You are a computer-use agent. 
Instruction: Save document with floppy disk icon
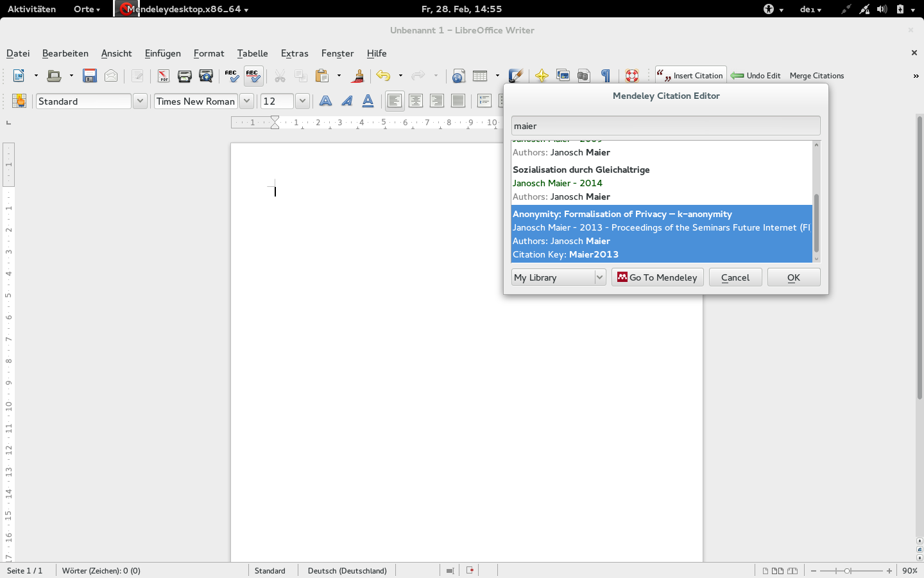coord(90,76)
